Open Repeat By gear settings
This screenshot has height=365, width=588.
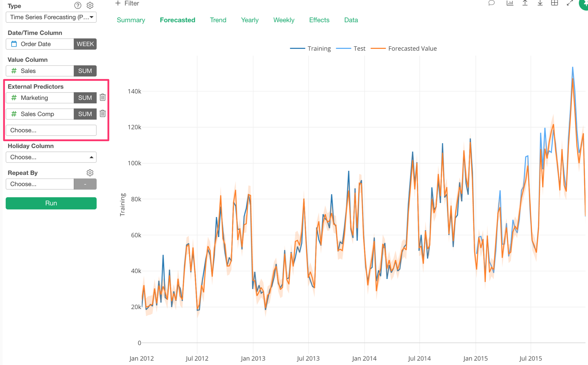coord(90,173)
